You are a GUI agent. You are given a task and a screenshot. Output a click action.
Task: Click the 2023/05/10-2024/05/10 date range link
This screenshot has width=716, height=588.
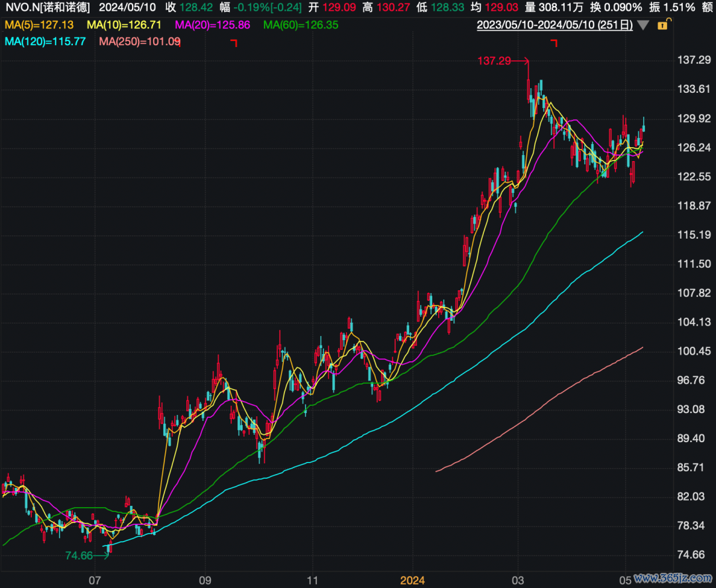[x=555, y=25]
